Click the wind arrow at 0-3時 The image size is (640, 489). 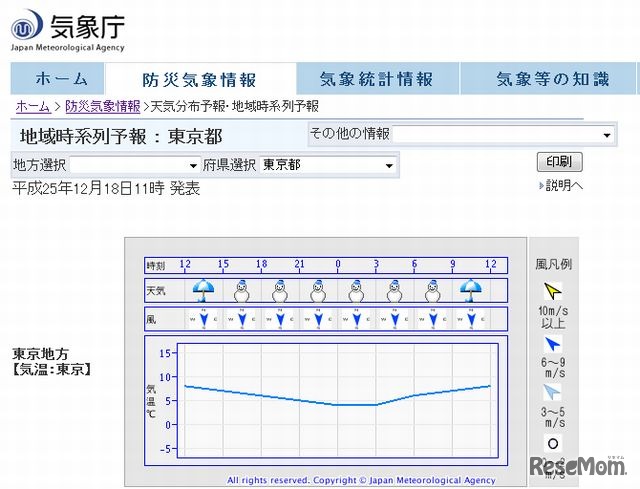(357, 319)
